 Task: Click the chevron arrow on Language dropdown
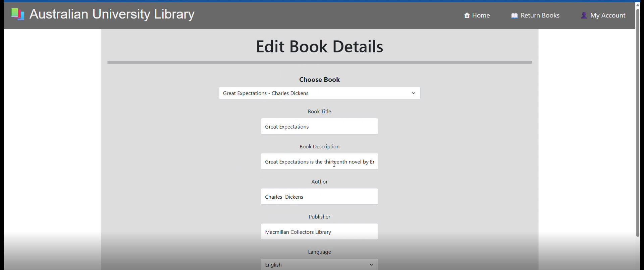(371, 265)
